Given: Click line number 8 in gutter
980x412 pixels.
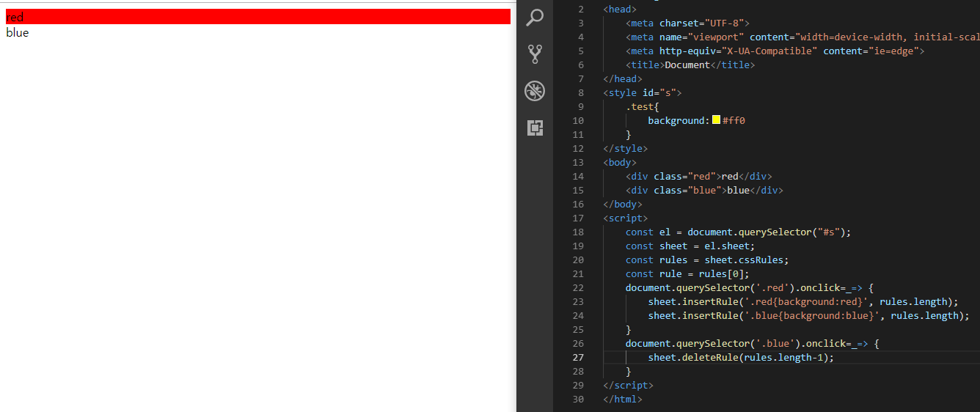Looking at the screenshot, I should pyautogui.click(x=581, y=93).
